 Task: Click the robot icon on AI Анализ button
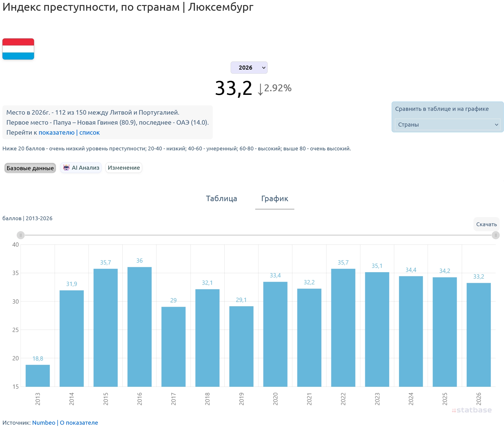pyautogui.click(x=66, y=167)
